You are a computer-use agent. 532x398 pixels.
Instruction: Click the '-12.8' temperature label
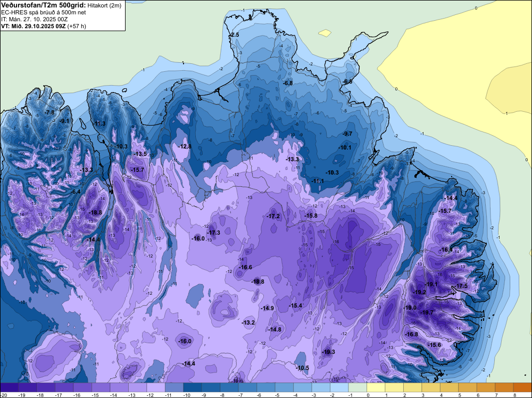(x=185, y=146)
